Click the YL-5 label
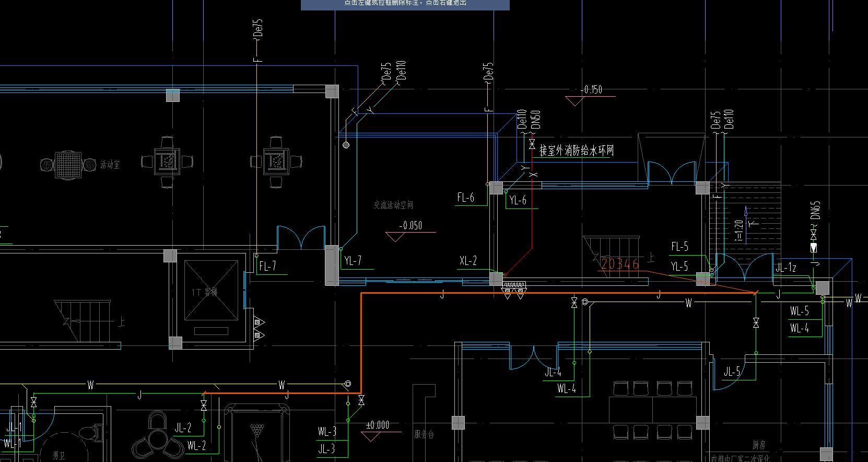This screenshot has width=868, height=462. click(x=679, y=267)
